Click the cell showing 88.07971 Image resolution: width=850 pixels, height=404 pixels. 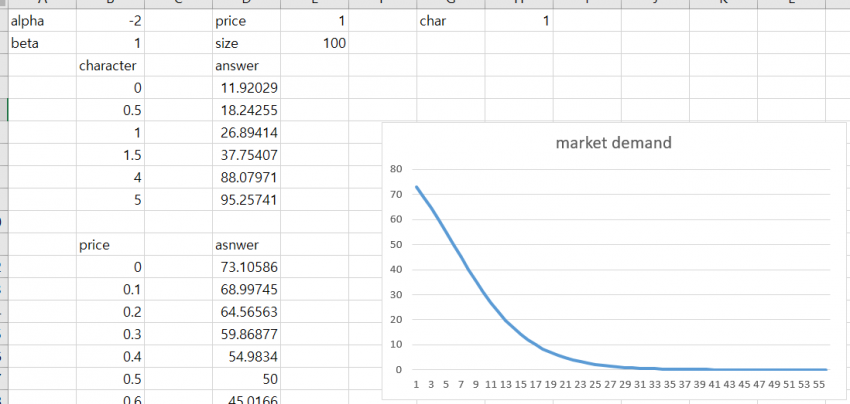247,177
